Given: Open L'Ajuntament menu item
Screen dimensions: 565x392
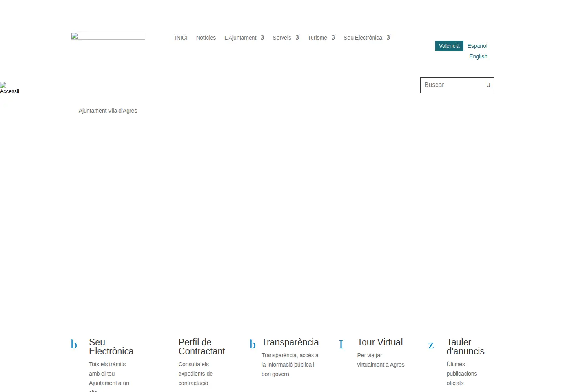Looking at the screenshot, I should (240, 38).
